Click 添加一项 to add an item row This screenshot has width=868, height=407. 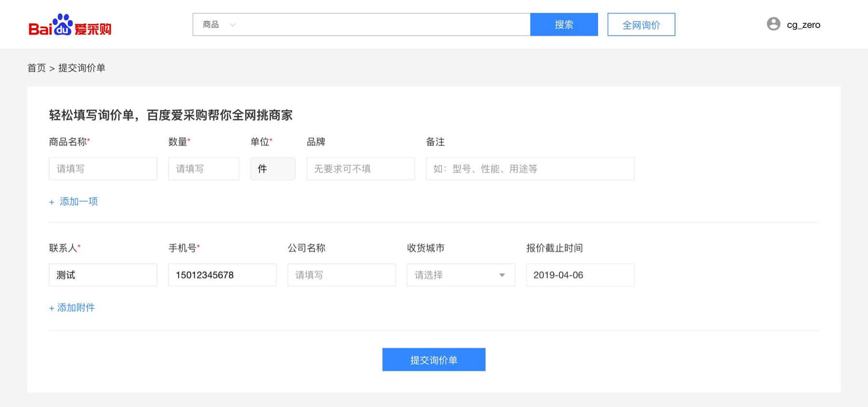pyautogui.click(x=74, y=201)
